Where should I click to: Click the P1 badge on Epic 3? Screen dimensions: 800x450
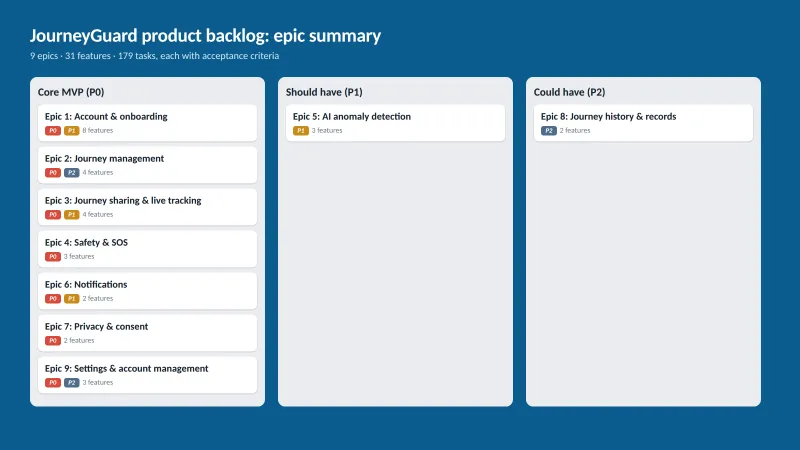71,215
